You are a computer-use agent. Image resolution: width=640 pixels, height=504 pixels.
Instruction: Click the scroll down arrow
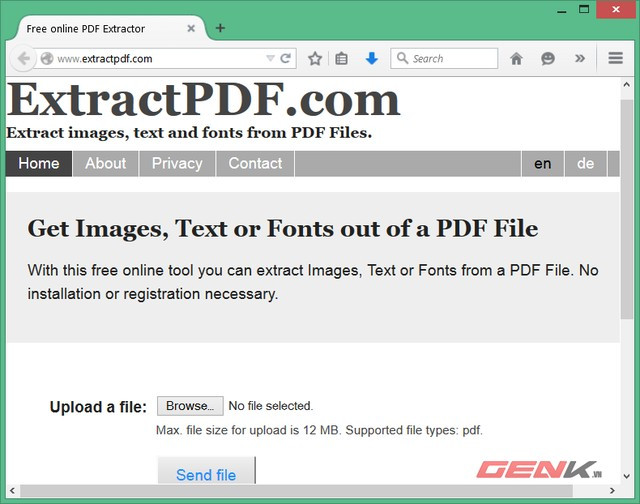pyautogui.click(x=627, y=476)
